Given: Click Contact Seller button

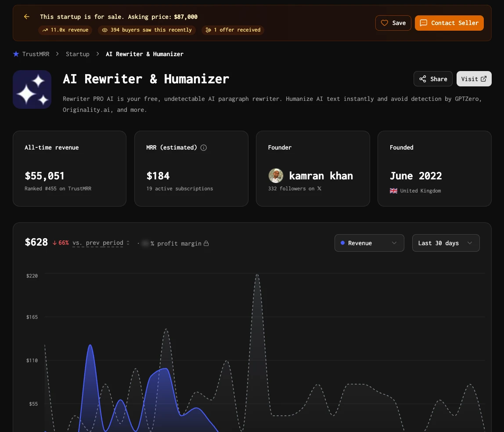Looking at the screenshot, I should pos(449,23).
